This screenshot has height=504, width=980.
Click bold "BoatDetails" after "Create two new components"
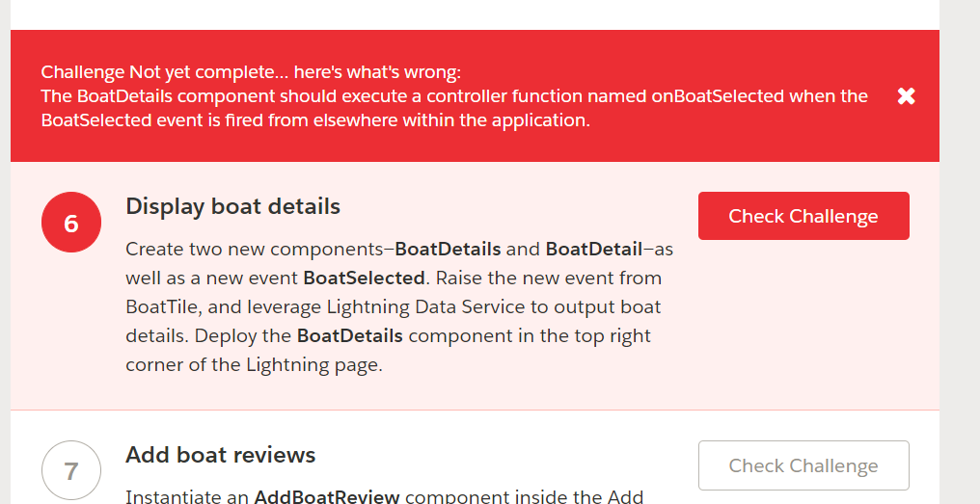pyautogui.click(x=448, y=249)
